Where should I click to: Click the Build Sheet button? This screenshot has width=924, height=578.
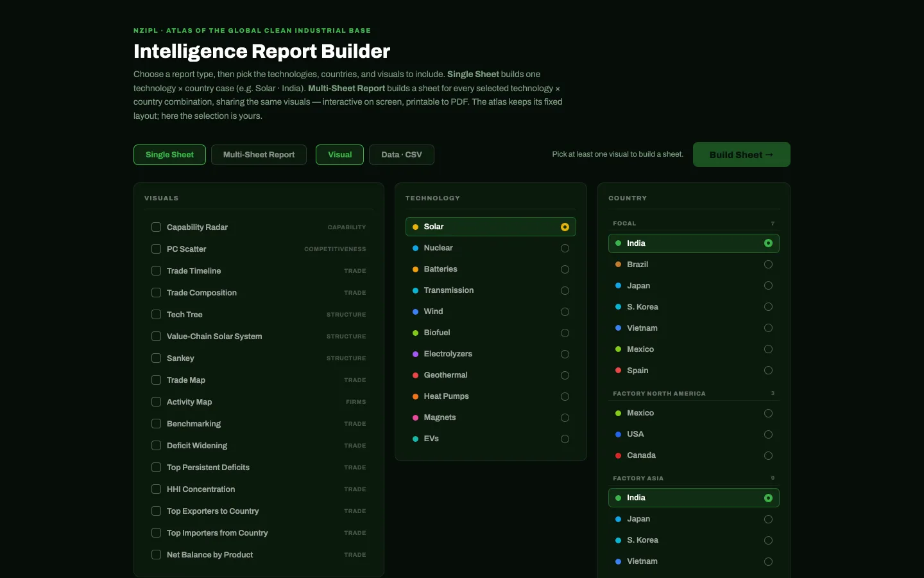point(741,155)
